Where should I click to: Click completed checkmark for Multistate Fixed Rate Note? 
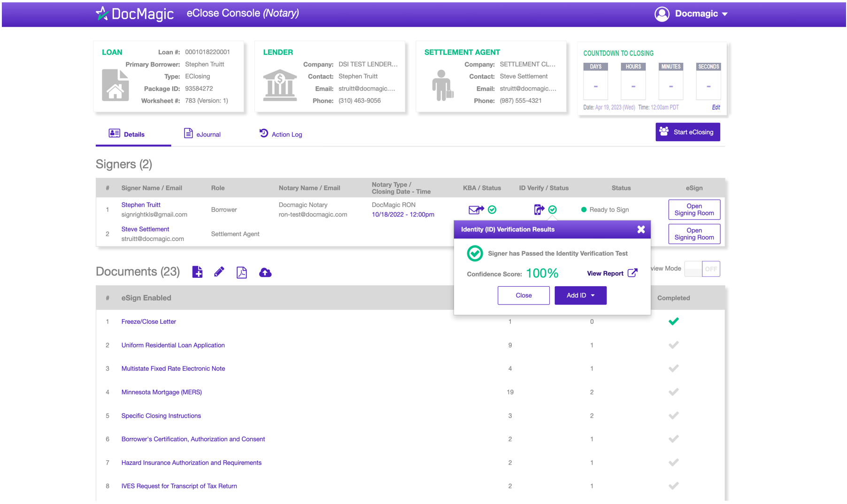click(x=674, y=368)
